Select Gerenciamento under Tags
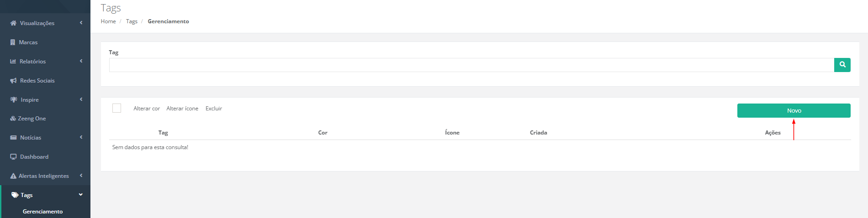868x218 pixels. (42, 212)
